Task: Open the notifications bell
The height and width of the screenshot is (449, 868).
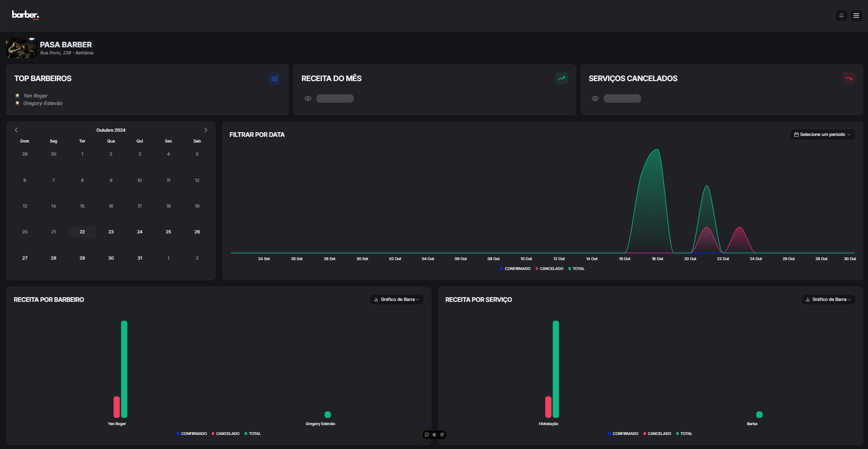Action: (x=841, y=15)
